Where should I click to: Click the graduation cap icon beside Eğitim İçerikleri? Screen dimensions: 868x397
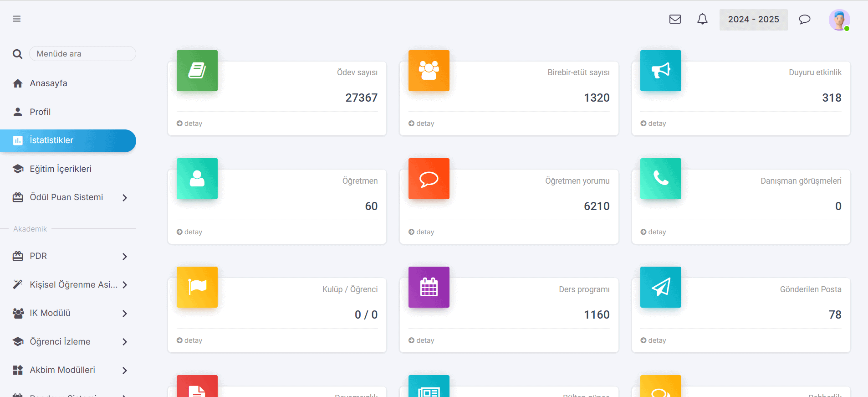coord(18,169)
